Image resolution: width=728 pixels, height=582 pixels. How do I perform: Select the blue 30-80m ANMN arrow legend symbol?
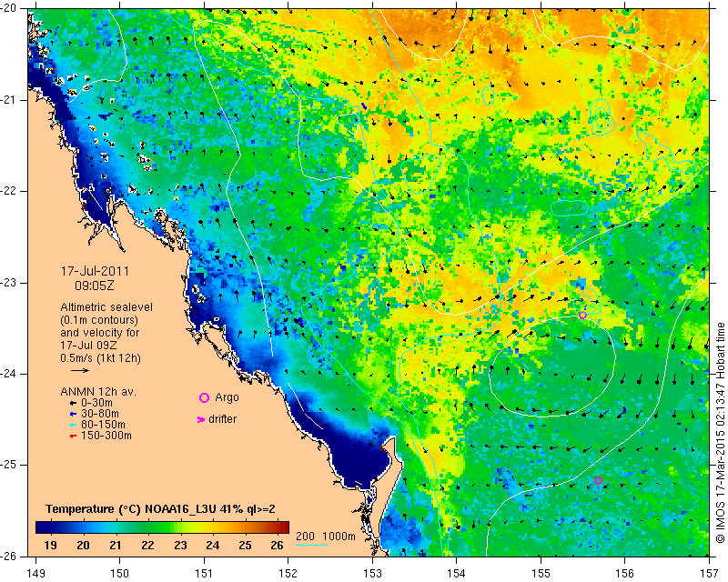pos(73,414)
